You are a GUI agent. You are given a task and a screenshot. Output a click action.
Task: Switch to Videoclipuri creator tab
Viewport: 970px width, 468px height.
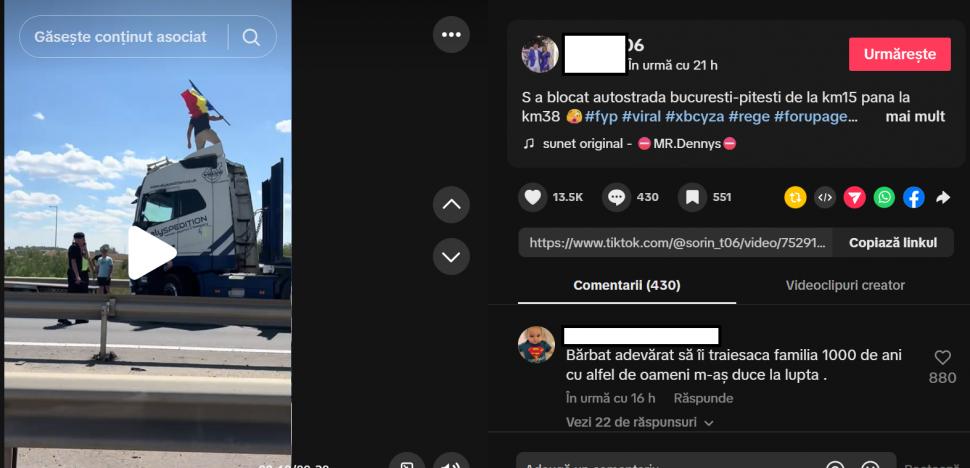845,285
